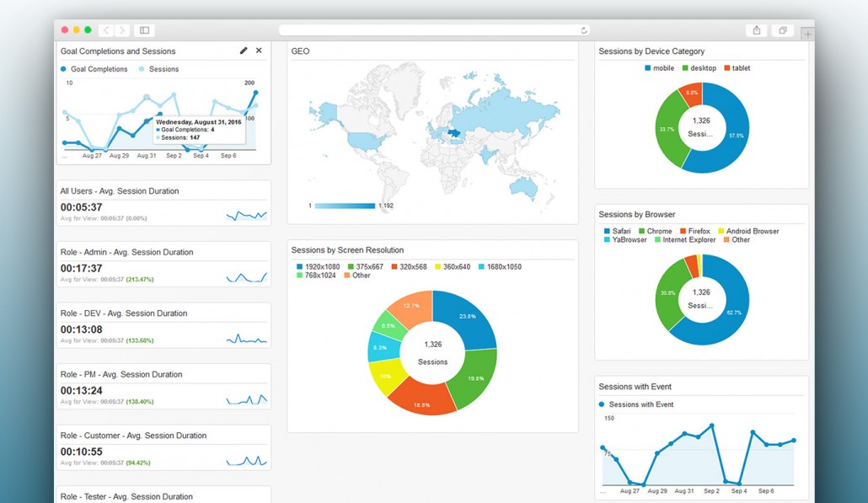Click the "Goal Completions and Sessions" widget title
Image resolution: width=868 pixels, height=503 pixels.
click(x=118, y=51)
